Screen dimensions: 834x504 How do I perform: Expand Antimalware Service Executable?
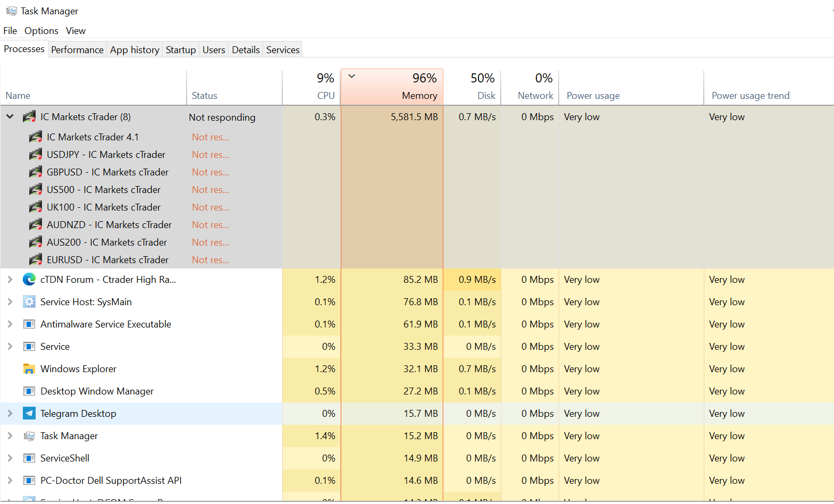10,324
